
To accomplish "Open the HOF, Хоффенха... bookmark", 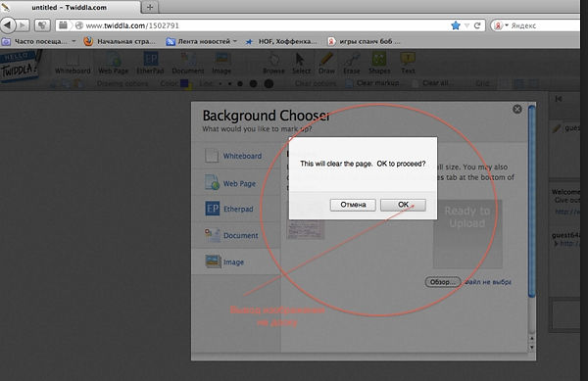I will point(281,41).
